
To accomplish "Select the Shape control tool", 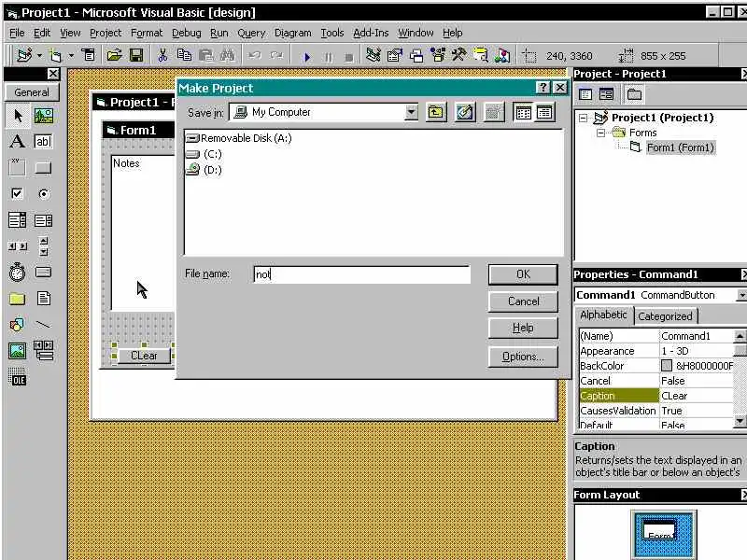I will (x=18, y=325).
